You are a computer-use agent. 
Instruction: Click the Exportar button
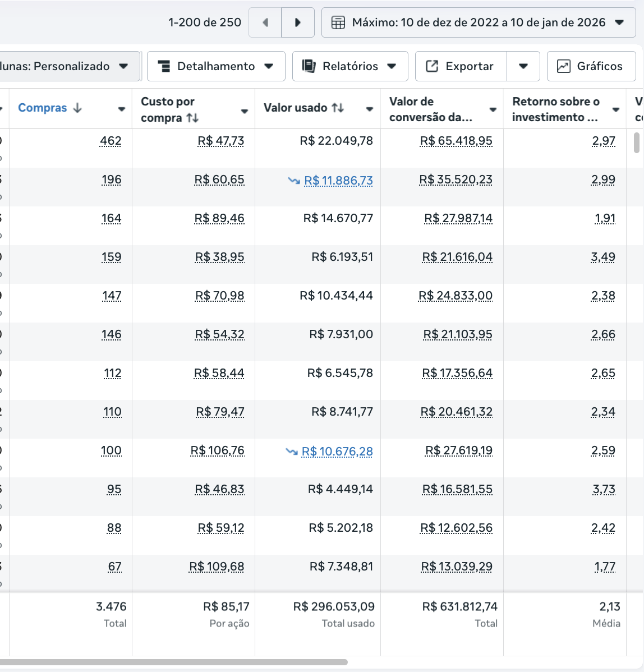[x=461, y=66]
